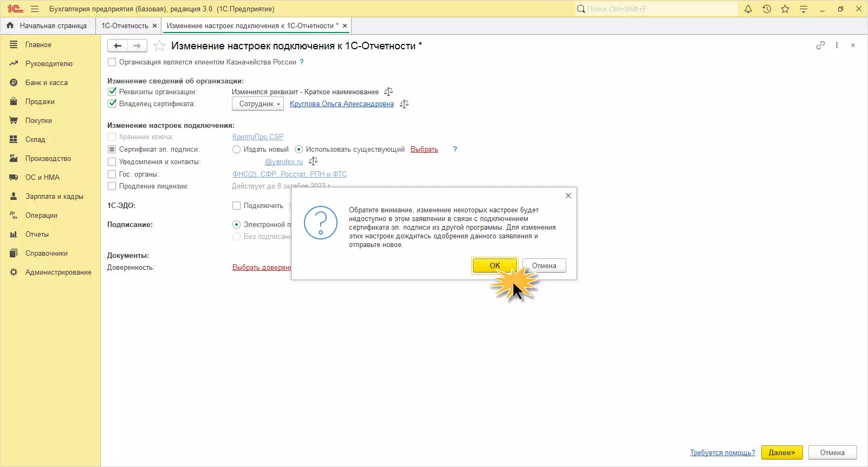Click the red Выбрать certificate link

424,149
